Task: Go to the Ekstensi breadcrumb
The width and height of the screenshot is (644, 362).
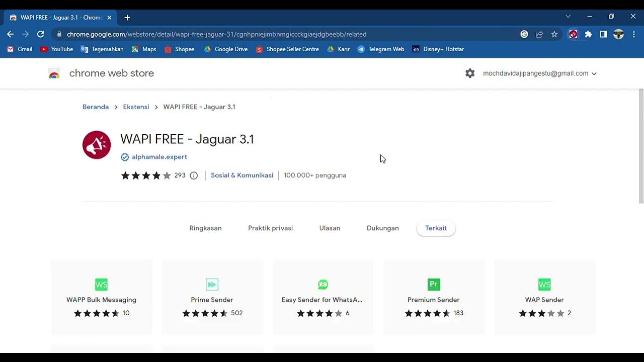Action: click(x=136, y=107)
